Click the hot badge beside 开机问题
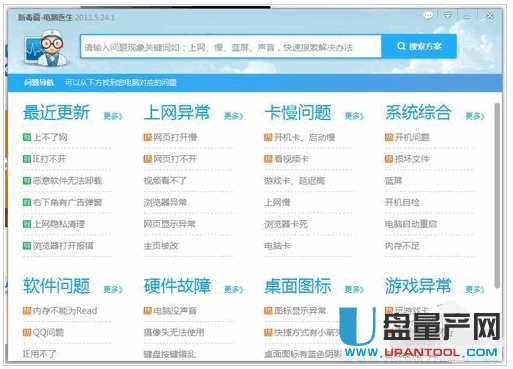 (389, 137)
